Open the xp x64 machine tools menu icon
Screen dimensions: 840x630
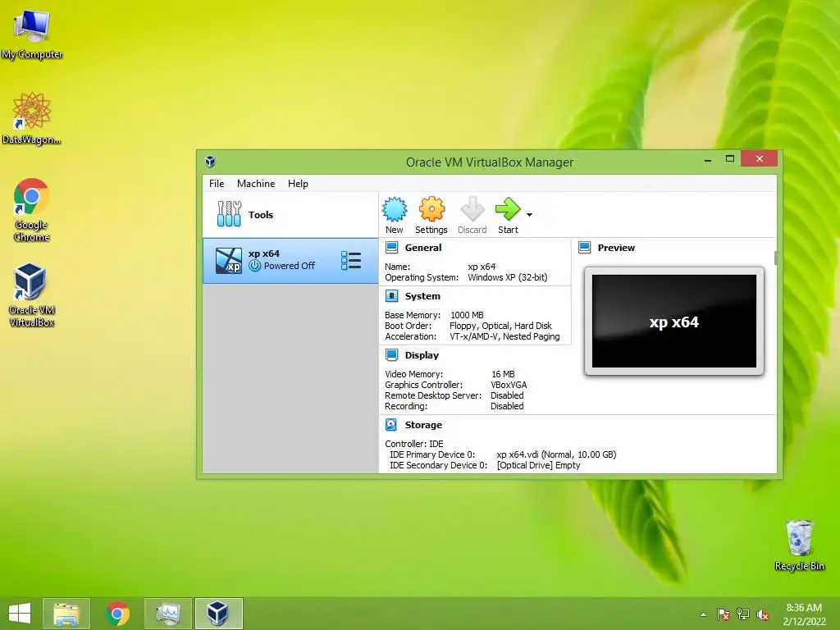click(351, 261)
